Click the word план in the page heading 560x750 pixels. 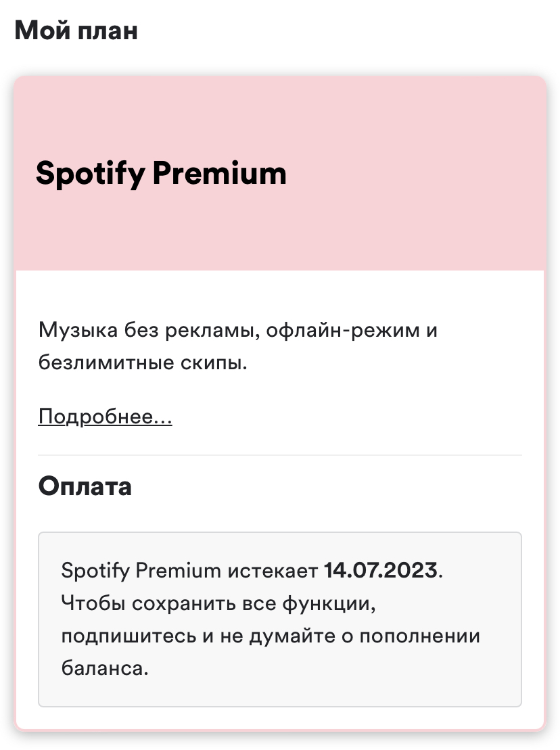(108, 32)
